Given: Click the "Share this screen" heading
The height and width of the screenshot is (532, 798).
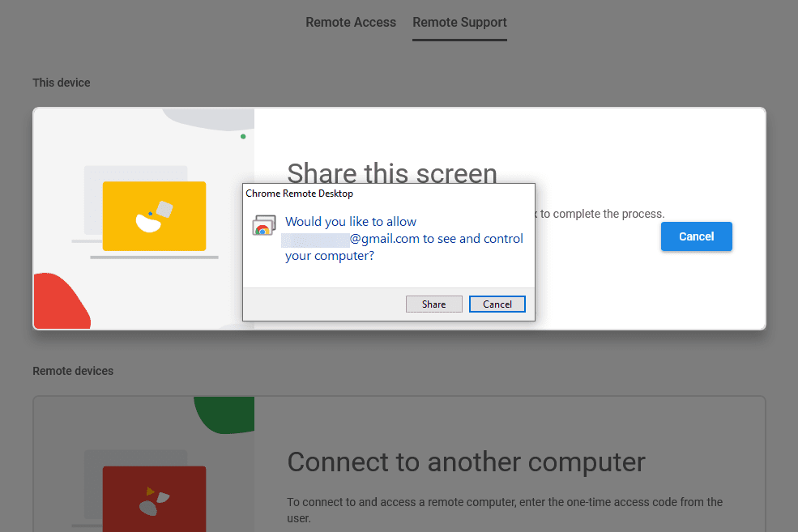Looking at the screenshot, I should coord(392,172).
